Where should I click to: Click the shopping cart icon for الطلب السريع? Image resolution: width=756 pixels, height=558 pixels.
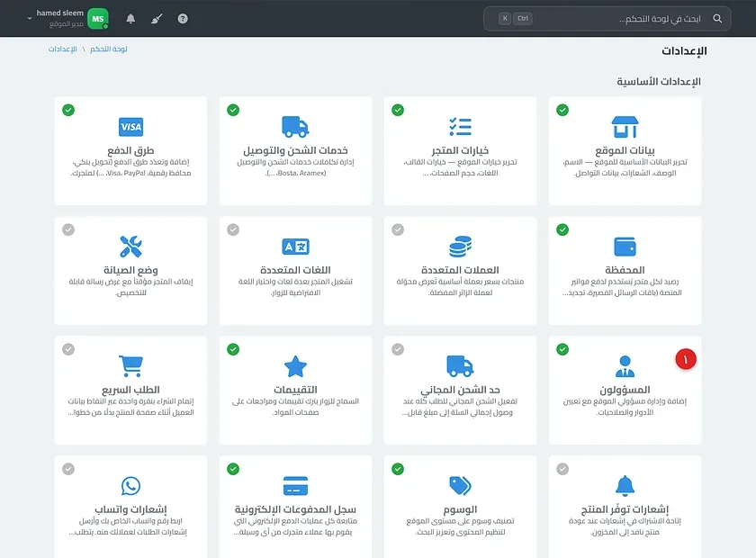click(x=130, y=366)
